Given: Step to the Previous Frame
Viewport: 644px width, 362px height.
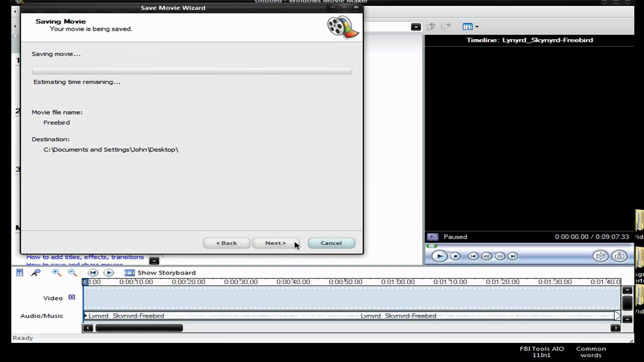Looking at the screenshot, I should 487,256.
